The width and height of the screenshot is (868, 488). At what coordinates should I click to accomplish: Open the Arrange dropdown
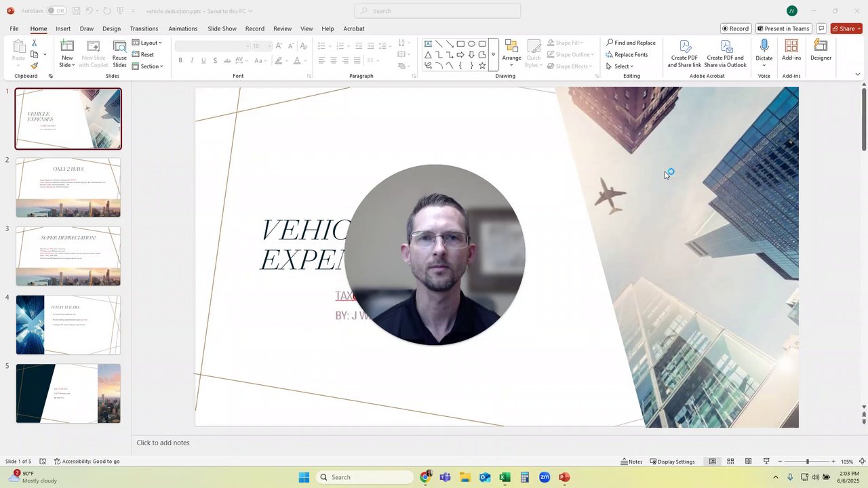click(512, 54)
